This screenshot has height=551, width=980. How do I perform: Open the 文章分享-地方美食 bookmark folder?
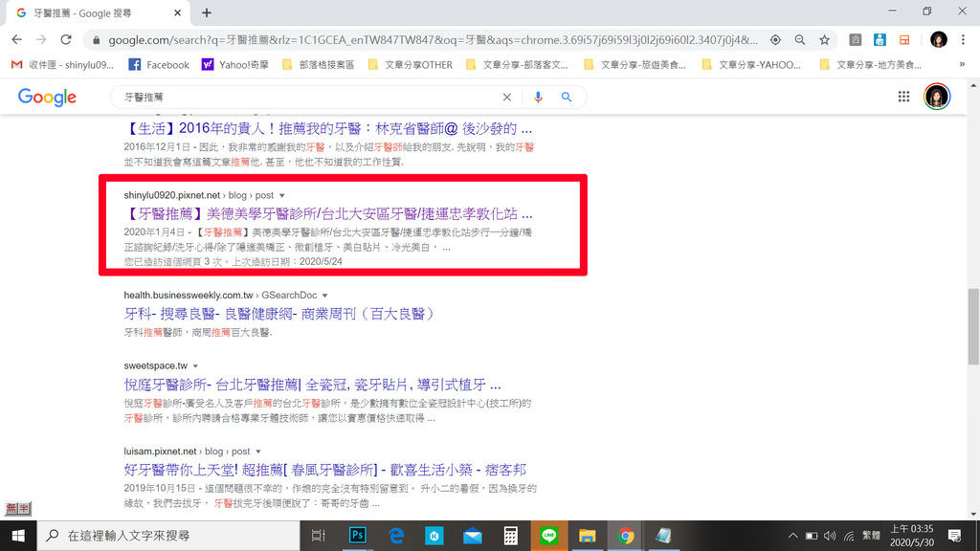[871, 64]
